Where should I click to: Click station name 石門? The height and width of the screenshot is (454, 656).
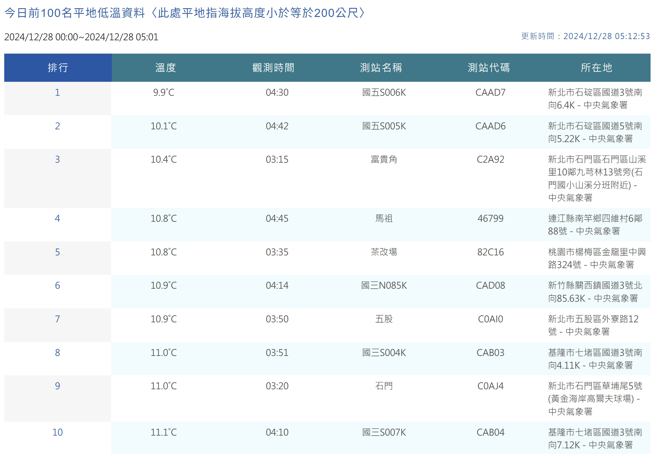click(x=384, y=386)
